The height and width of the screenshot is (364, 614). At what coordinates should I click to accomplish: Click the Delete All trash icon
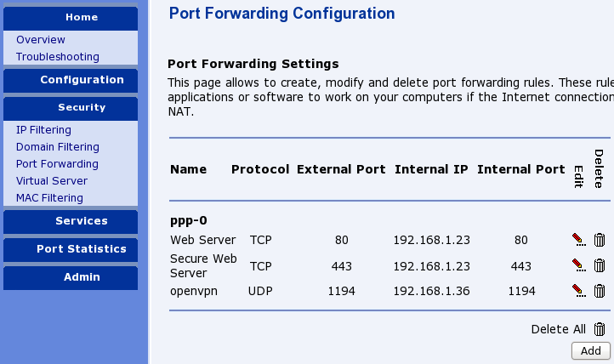(x=600, y=329)
